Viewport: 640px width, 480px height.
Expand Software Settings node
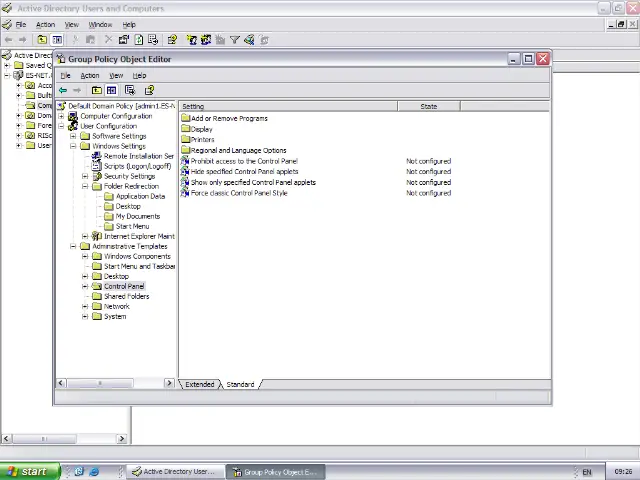pyautogui.click(x=73, y=136)
